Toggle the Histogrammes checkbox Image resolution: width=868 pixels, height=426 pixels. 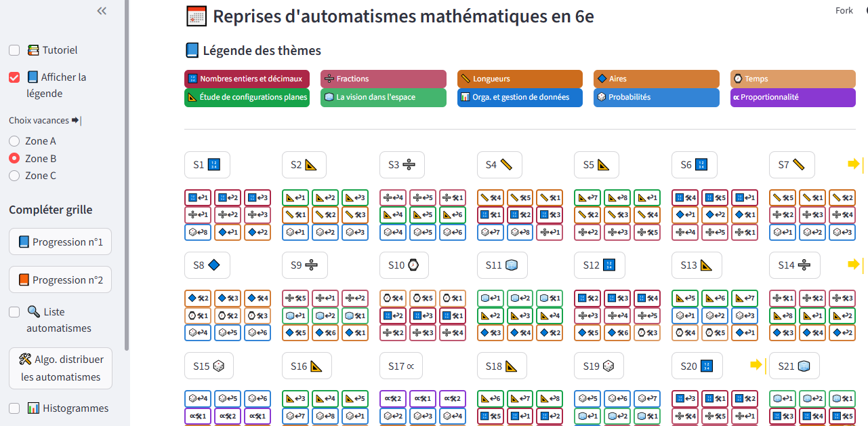(14, 408)
